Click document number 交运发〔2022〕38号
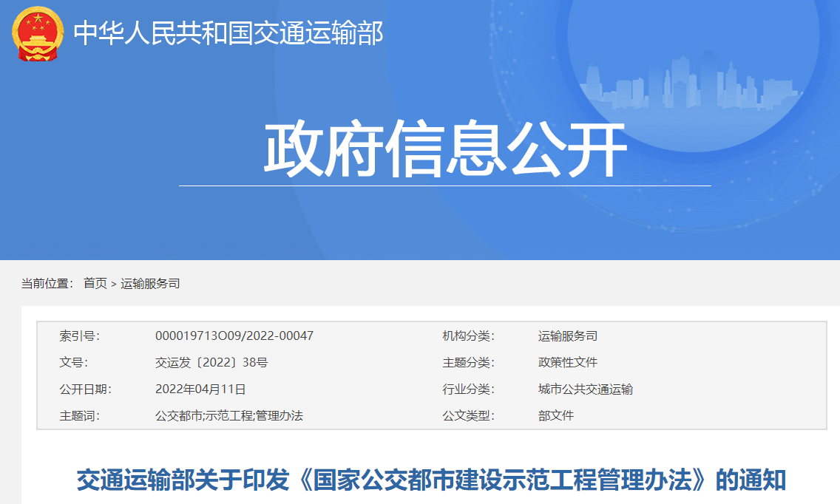The image size is (840, 504). tap(211, 363)
